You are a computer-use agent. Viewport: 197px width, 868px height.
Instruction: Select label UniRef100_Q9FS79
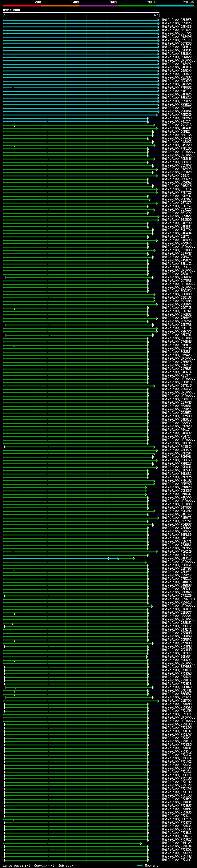[177, 257]
